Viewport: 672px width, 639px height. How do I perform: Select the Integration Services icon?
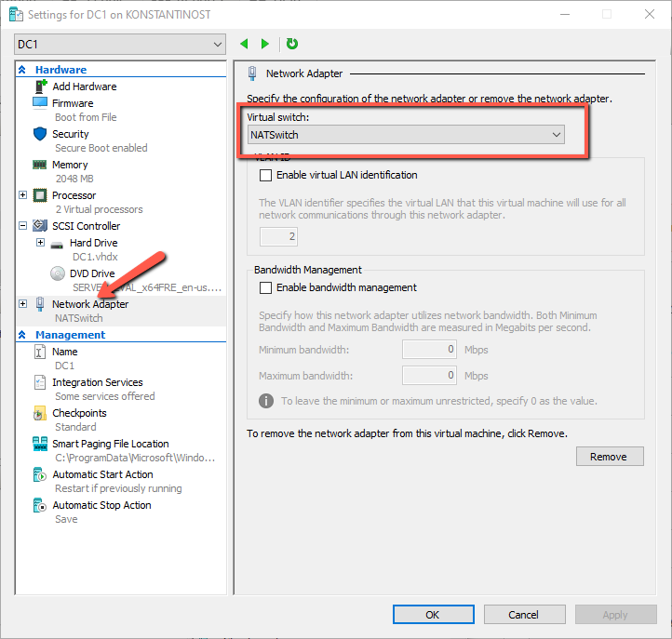click(39, 382)
